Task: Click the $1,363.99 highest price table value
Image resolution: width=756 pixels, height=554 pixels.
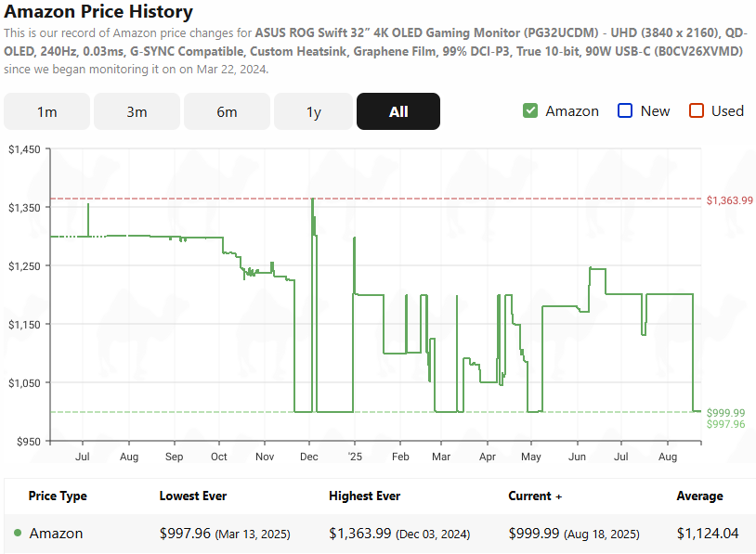Action: point(360,534)
